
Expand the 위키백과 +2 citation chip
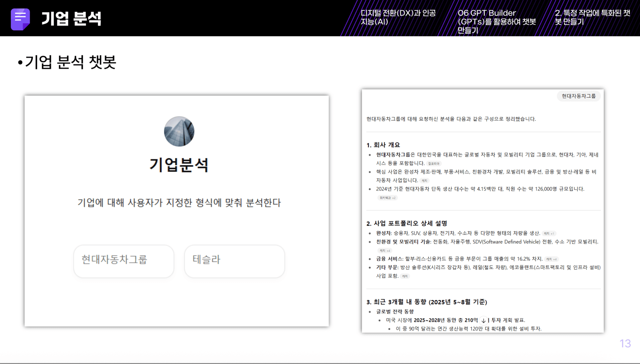coord(387,198)
